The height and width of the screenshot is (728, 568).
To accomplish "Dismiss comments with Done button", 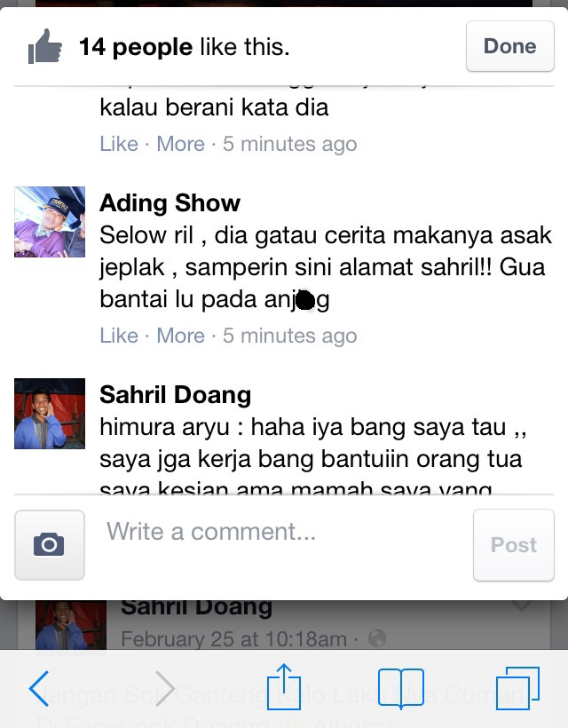I will click(510, 46).
